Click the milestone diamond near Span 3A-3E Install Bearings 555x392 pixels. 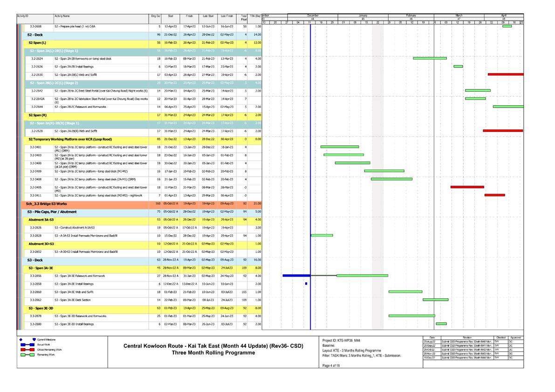[x=306, y=284]
